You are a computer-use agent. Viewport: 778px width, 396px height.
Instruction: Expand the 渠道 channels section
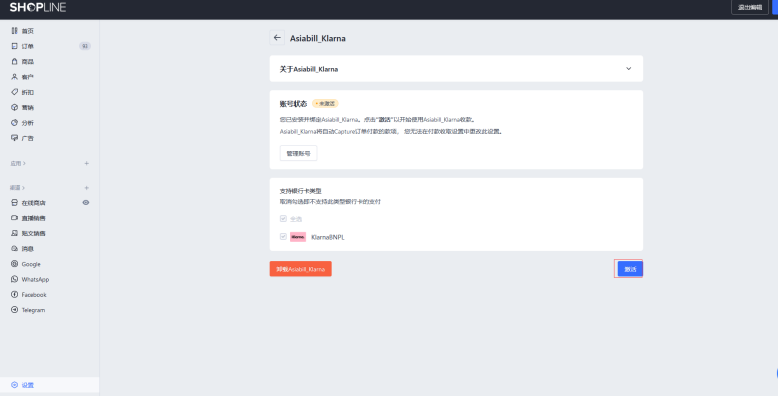(x=17, y=188)
